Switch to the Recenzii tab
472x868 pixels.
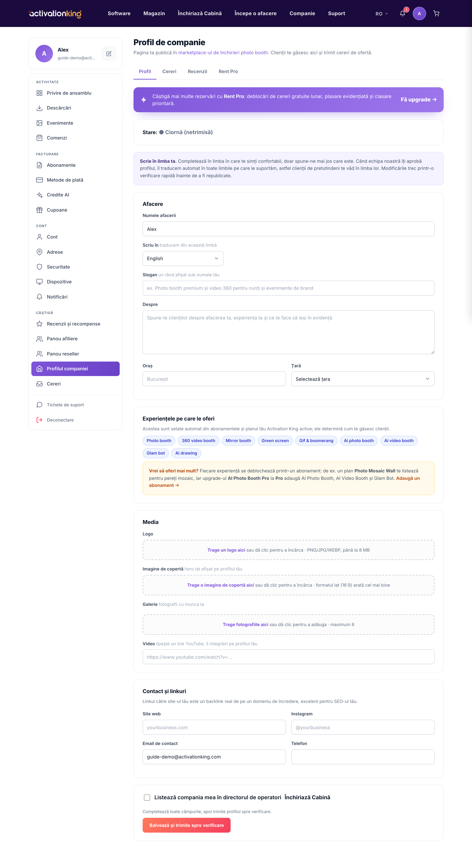(x=197, y=71)
